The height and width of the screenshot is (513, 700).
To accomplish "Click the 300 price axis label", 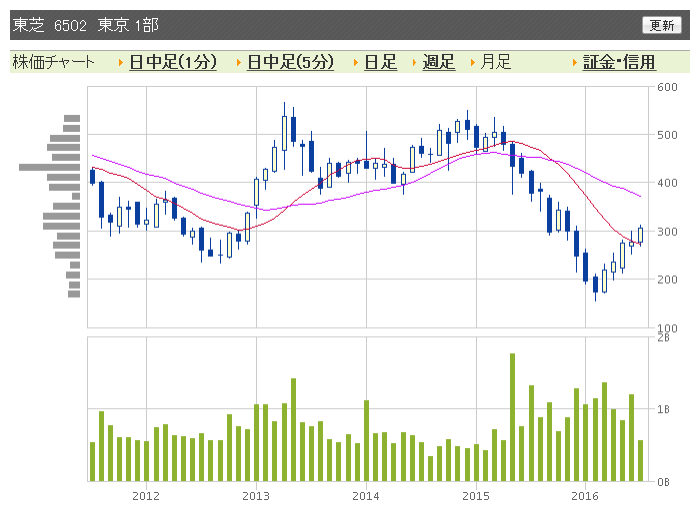I will point(667,231).
